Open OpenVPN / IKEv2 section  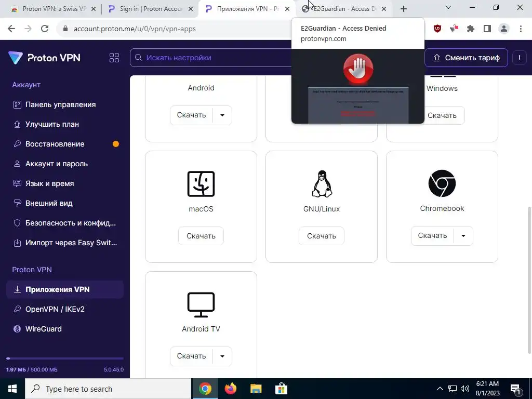65,309
